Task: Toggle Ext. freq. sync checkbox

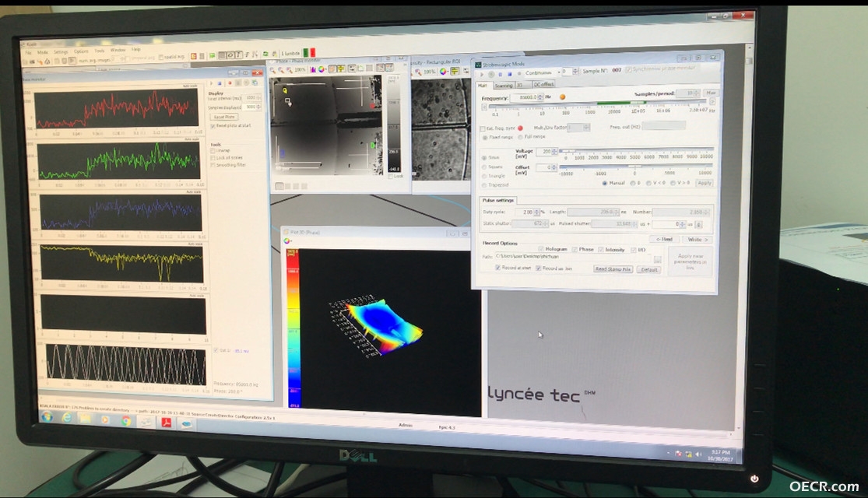Action: (483, 128)
